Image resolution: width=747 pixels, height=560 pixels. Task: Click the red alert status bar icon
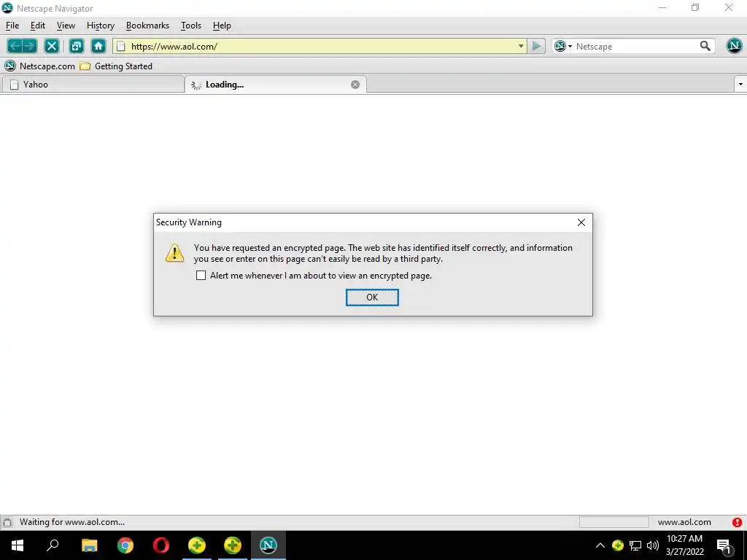click(738, 522)
